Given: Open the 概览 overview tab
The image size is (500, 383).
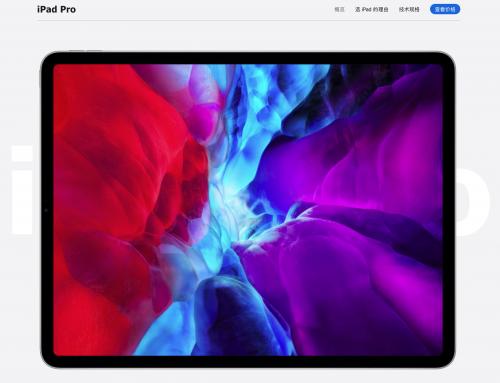Looking at the screenshot, I should pyautogui.click(x=339, y=9).
